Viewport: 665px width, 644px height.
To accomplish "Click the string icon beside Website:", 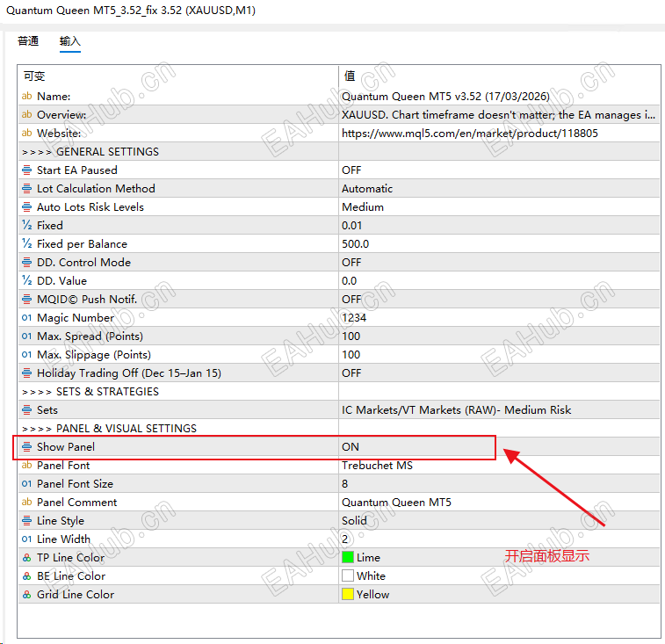I will (x=26, y=133).
